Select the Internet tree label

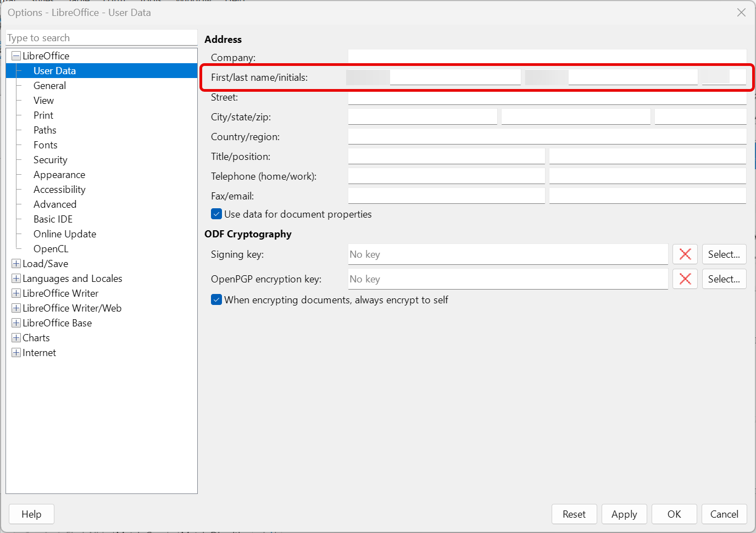click(40, 353)
